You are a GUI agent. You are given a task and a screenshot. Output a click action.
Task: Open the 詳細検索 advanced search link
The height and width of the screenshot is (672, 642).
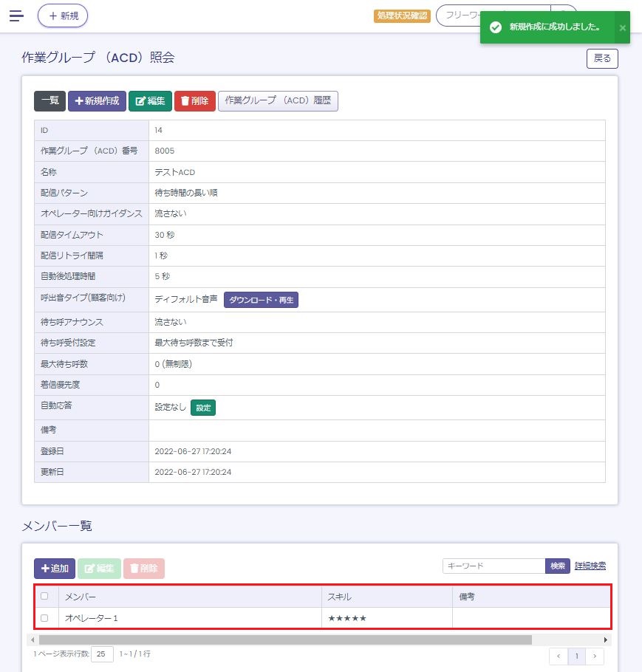pos(590,566)
